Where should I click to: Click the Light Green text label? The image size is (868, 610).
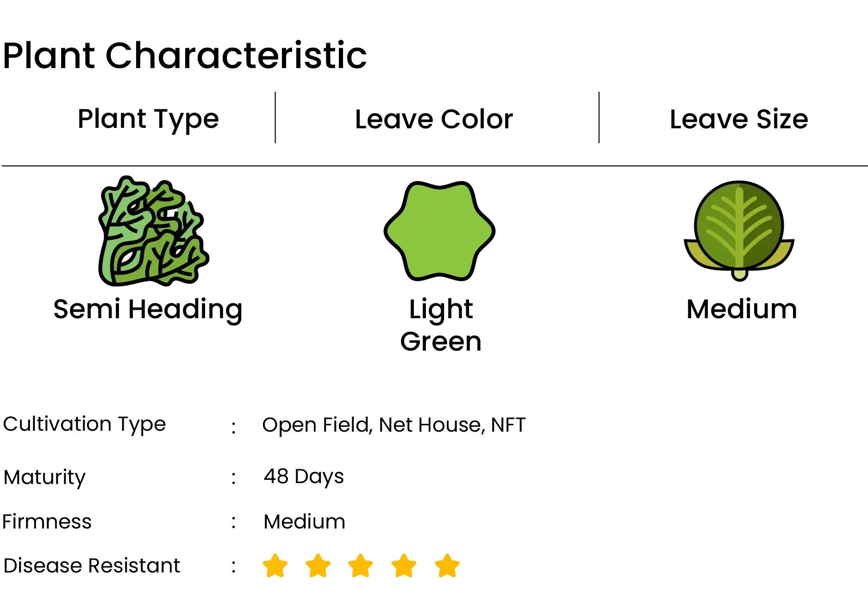click(441, 325)
